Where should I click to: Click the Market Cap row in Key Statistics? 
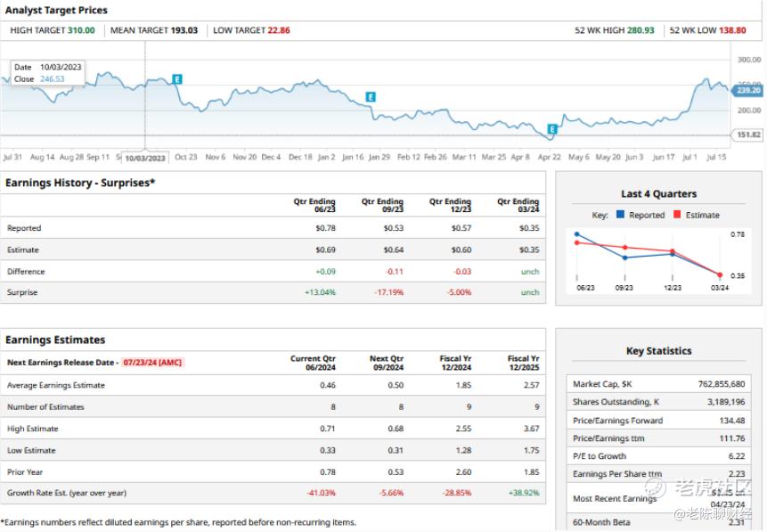coord(658,384)
